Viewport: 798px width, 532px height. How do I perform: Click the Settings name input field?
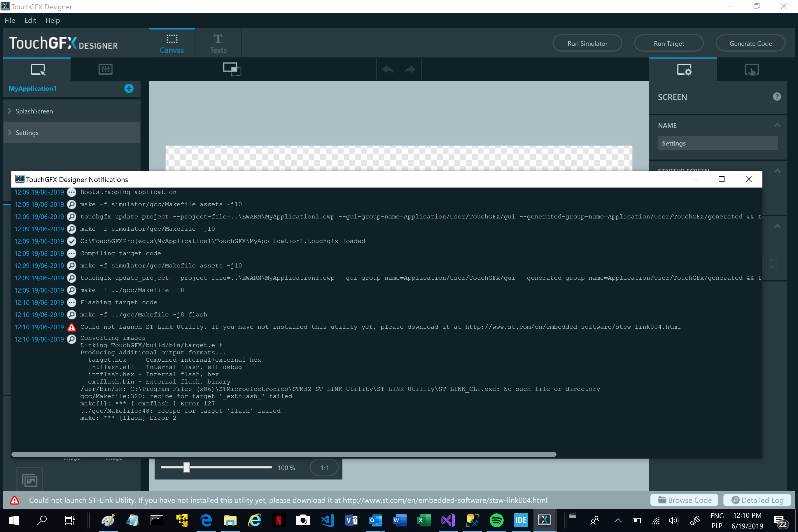(717, 143)
